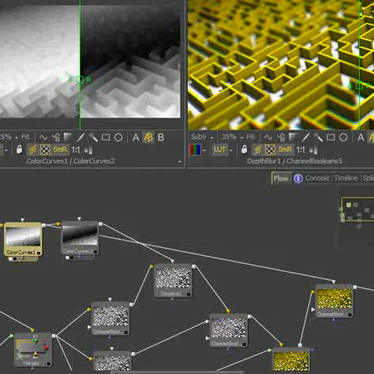This screenshot has width=374, height=374.
Task: Expand the RGB channel dropdown in the DepthBlur viewer
Action: [204, 150]
